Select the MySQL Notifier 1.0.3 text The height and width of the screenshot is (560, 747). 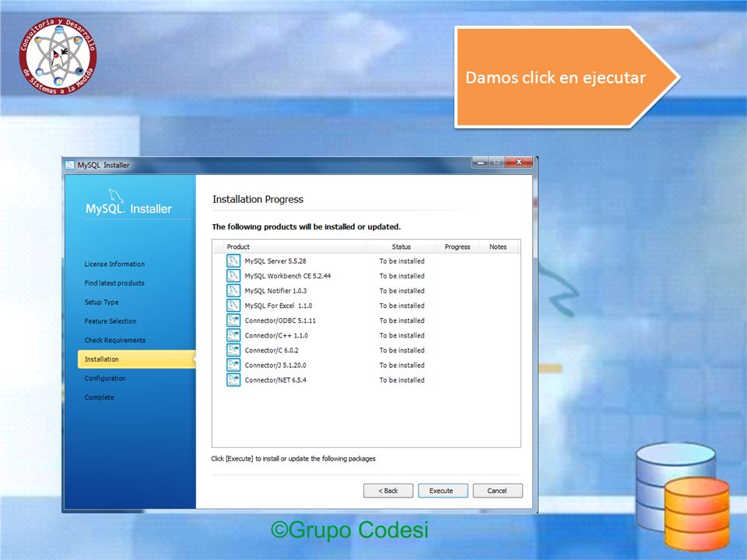pyautogui.click(x=275, y=290)
